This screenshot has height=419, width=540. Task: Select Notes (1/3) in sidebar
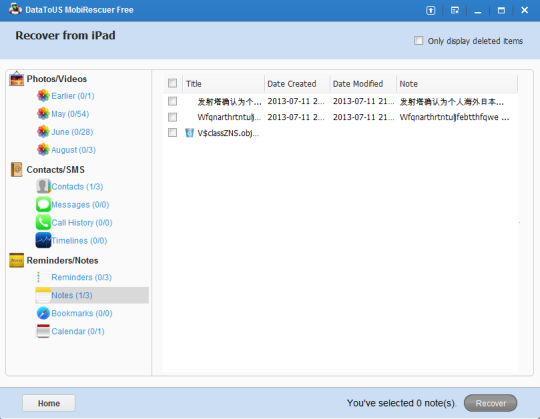click(92, 295)
